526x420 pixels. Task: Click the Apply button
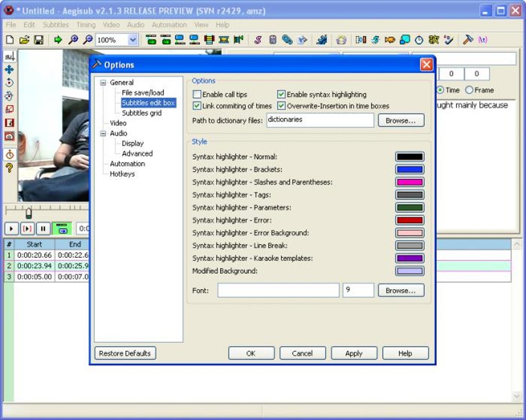[x=354, y=354]
